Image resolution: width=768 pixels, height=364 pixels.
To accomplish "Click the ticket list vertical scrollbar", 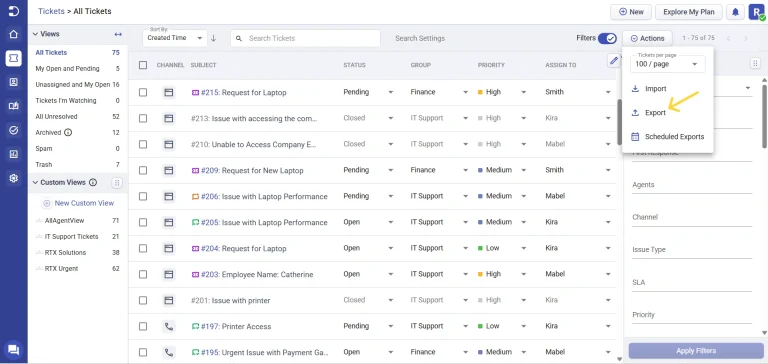I will pyautogui.click(x=619, y=122).
